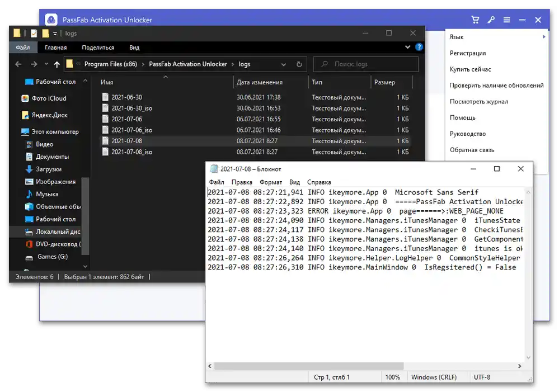Expand the Explorer ribbon with the chevron
The image size is (559, 392).
[x=407, y=47]
